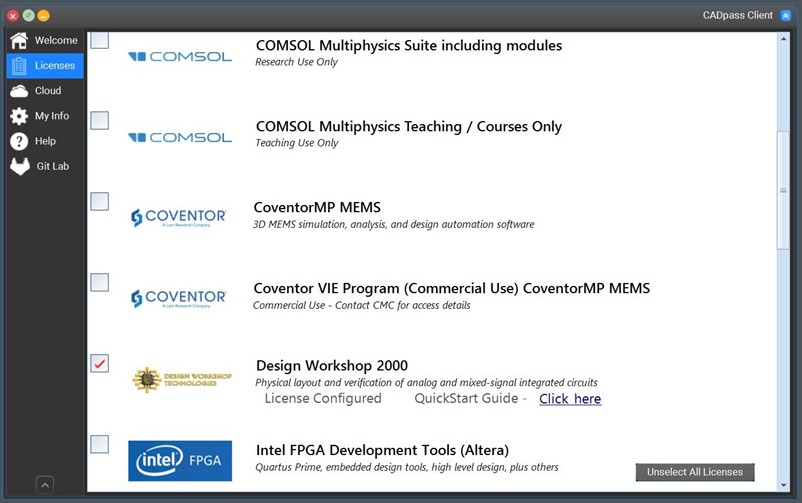This screenshot has height=503, width=802.
Task: Check COMSOL Teaching / Courses Only checkbox
Action: [x=99, y=120]
